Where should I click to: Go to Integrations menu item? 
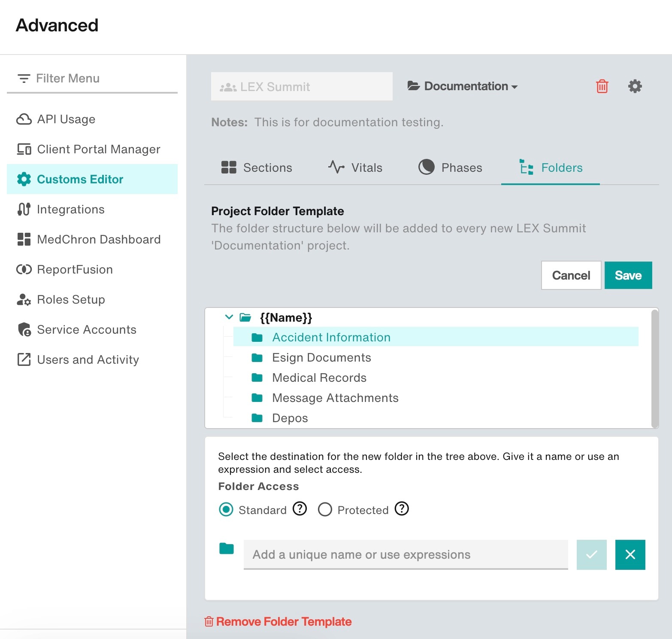(92, 209)
